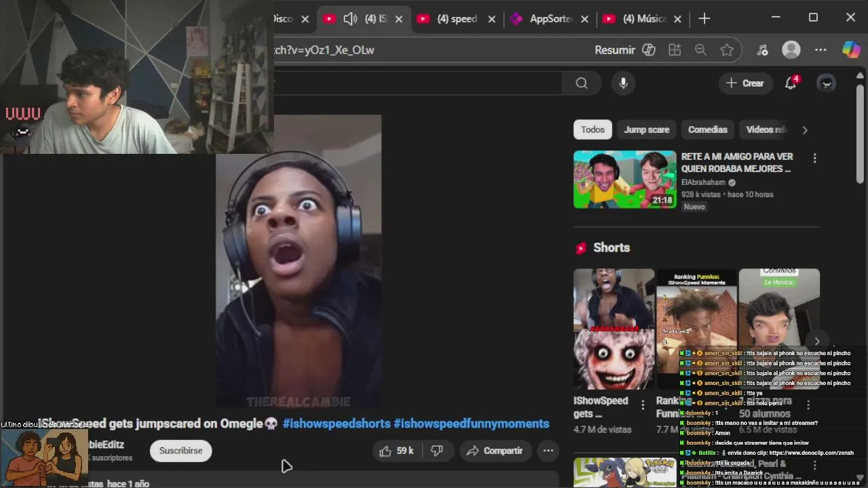868x488 pixels.
Task: Open options for 'IShowSpeed gets' short
Action: point(643,405)
